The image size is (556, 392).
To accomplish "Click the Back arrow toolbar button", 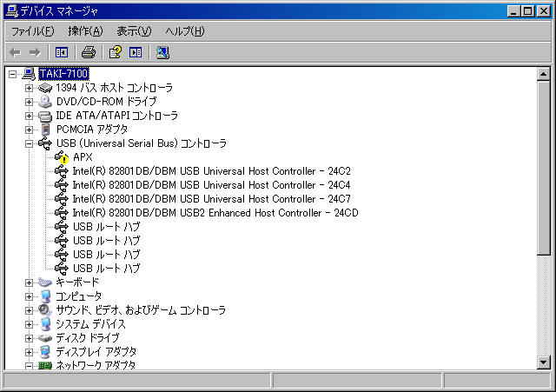I will tap(15, 52).
